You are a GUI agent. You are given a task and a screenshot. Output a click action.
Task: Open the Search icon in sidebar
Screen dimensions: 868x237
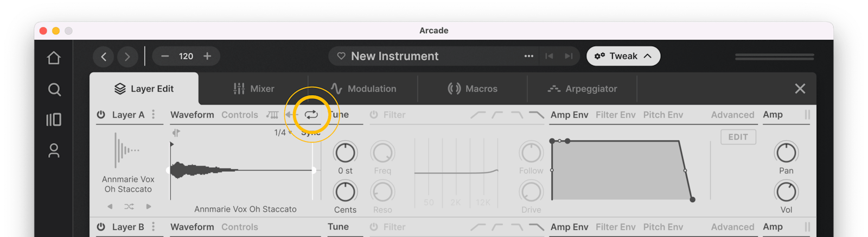(x=54, y=89)
